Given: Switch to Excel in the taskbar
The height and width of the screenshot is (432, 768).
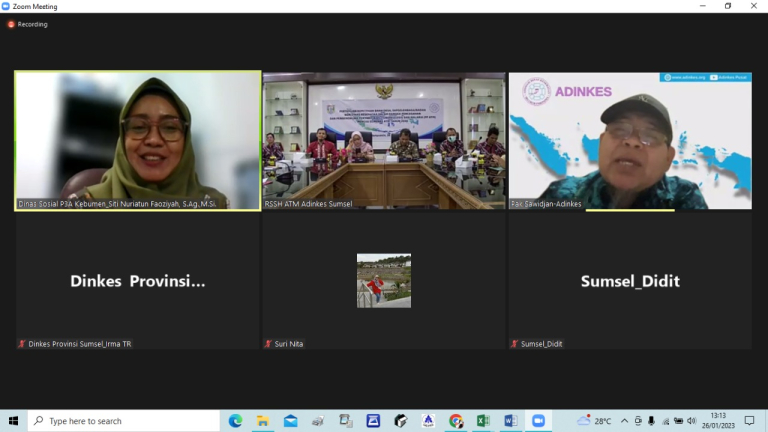Looking at the screenshot, I should click(x=483, y=421).
